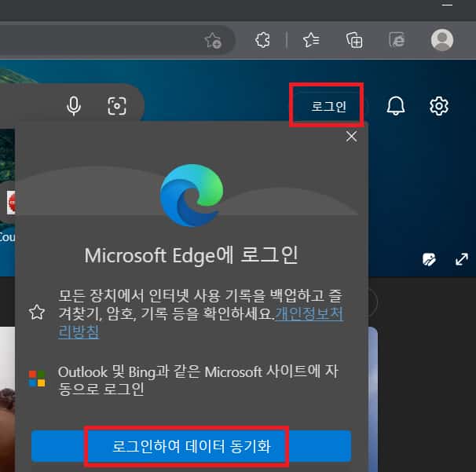
Task: Click the Internet Explorer mode icon
Action: pos(397,40)
